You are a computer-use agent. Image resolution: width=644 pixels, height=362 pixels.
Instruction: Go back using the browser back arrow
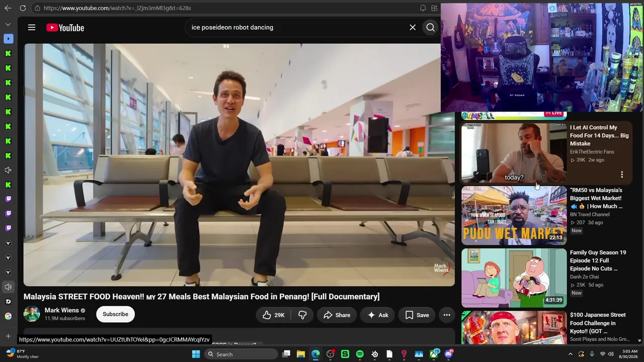click(8, 8)
